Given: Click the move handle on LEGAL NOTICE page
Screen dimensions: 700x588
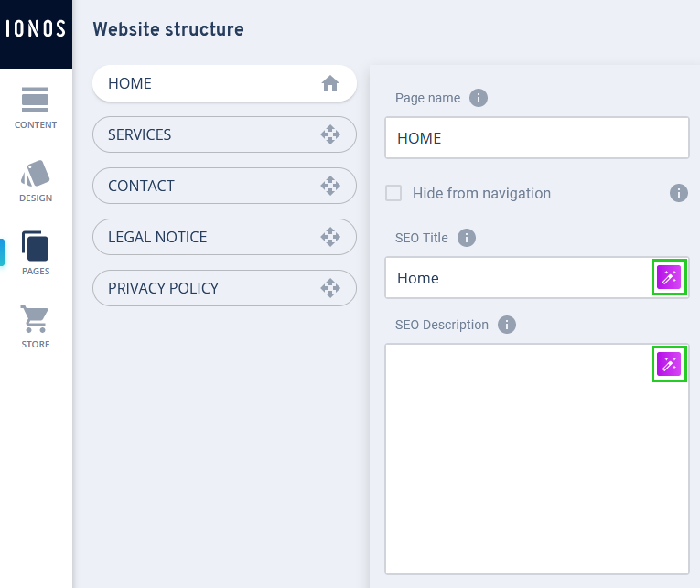Looking at the screenshot, I should click(x=330, y=237).
